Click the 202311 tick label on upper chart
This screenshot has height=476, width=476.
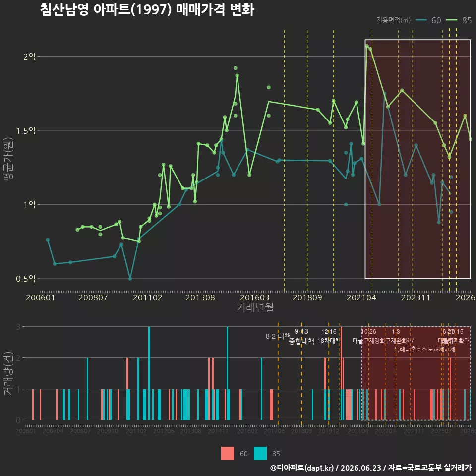pos(416,297)
